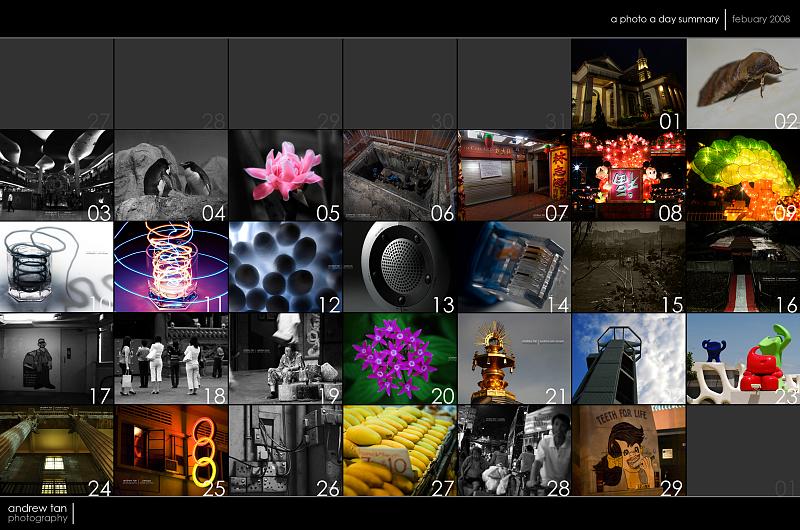Select the empty day 27 placeholder cell
The width and height of the screenshot is (800, 530).
57,84
